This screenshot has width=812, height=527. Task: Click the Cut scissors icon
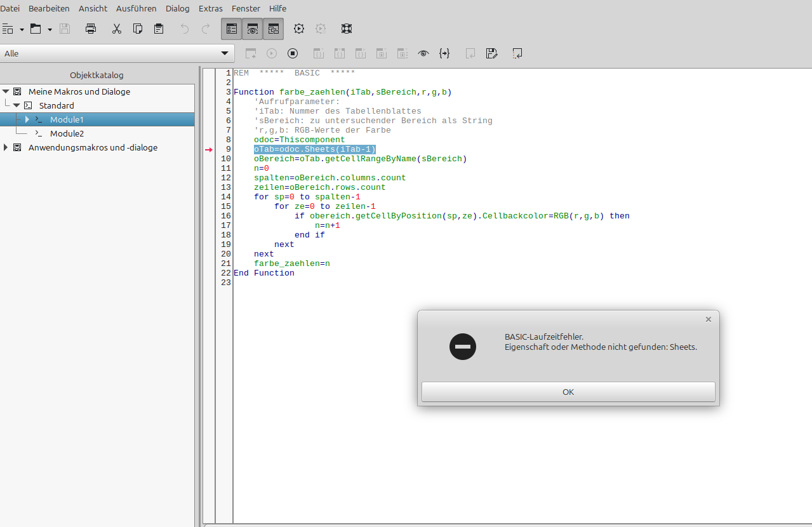click(116, 29)
